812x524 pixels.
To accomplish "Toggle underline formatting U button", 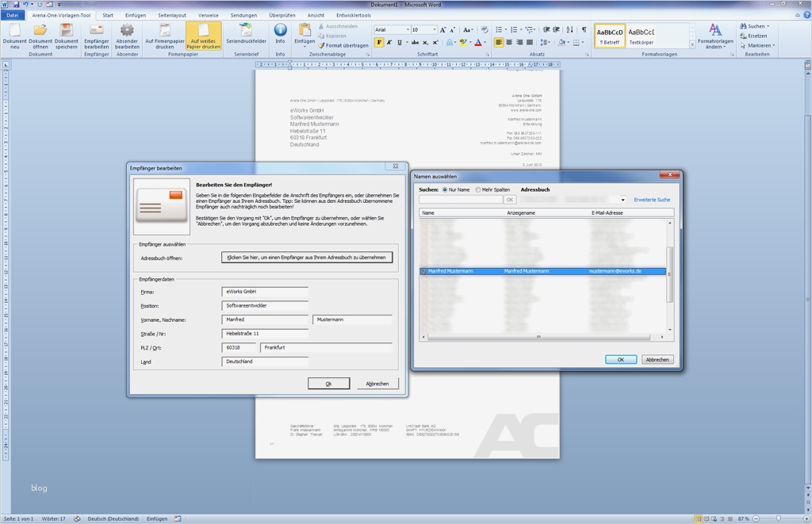I will click(400, 43).
